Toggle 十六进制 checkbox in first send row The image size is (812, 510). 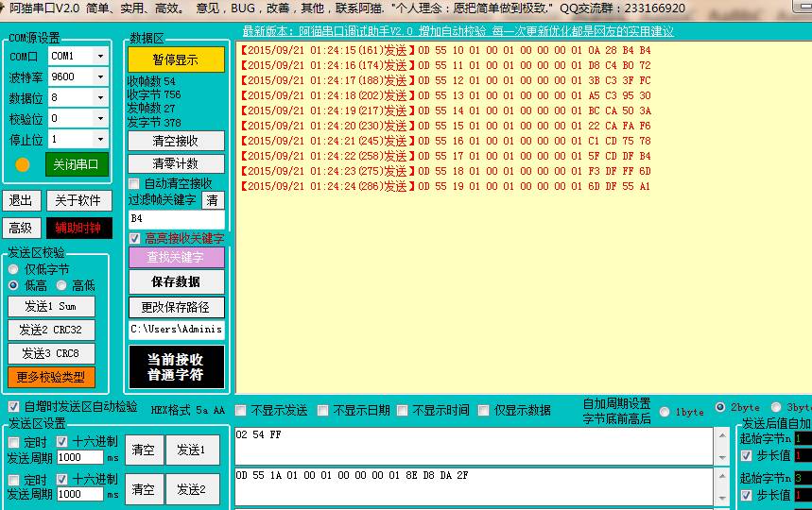61,441
